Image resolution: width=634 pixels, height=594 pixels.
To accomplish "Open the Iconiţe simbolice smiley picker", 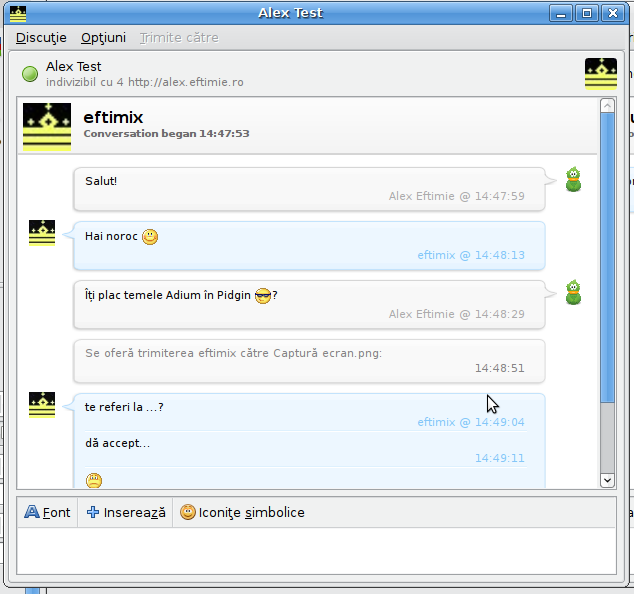I will tap(242, 512).
